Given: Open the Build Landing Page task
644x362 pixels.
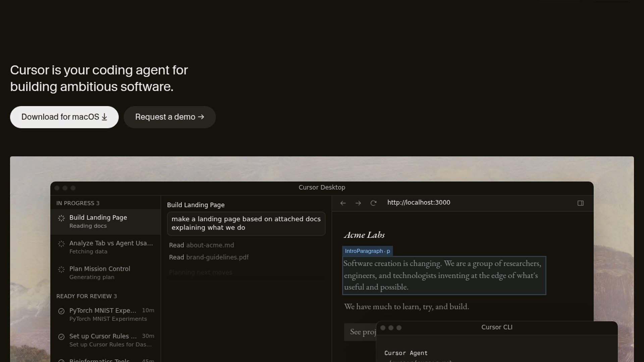Looking at the screenshot, I should (106, 222).
